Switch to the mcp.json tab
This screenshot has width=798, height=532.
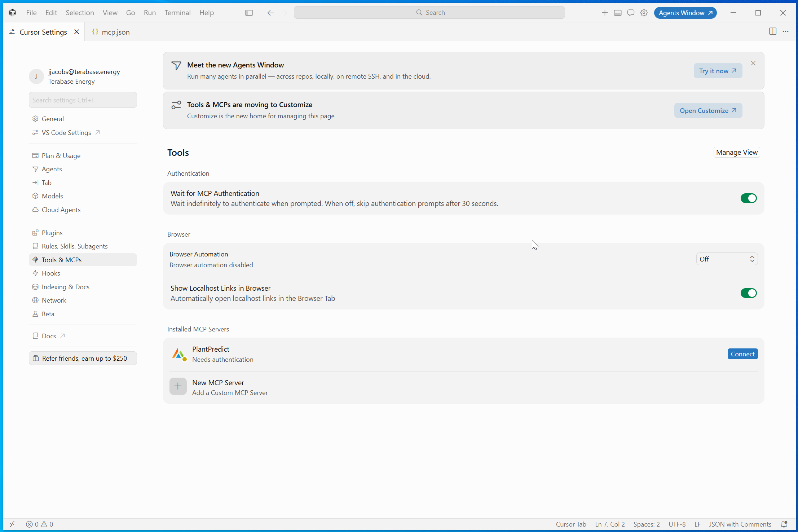116,32
